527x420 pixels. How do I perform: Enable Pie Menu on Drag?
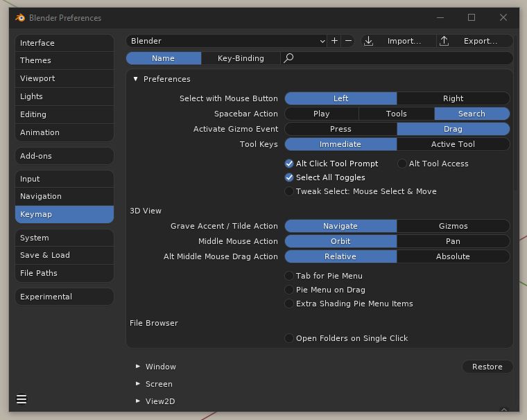coord(289,290)
